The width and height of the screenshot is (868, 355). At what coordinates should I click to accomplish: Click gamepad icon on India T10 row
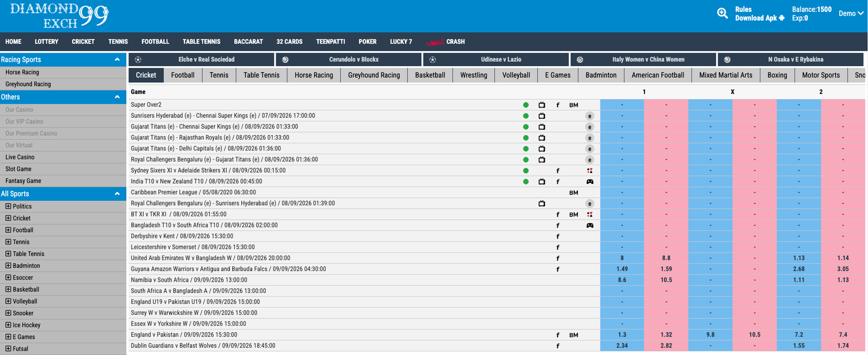pyautogui.click(x=590, y=181)
